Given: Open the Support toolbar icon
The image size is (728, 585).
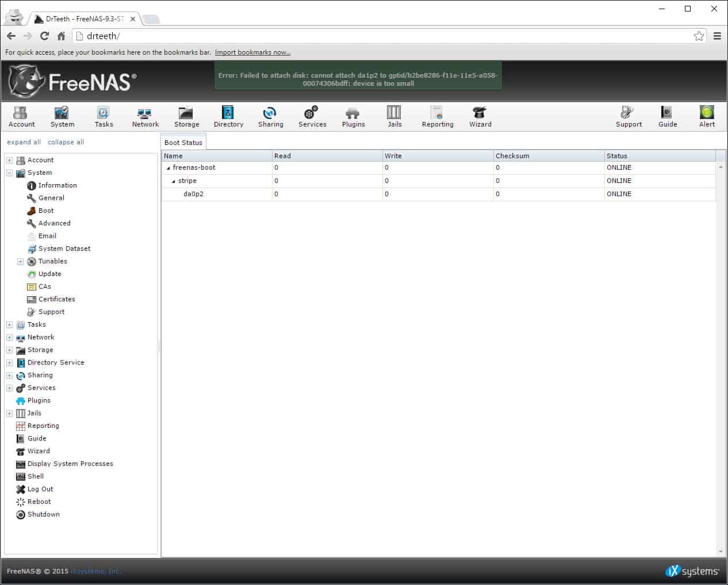Looking at the screenshot, I should [x=629, y=116].
